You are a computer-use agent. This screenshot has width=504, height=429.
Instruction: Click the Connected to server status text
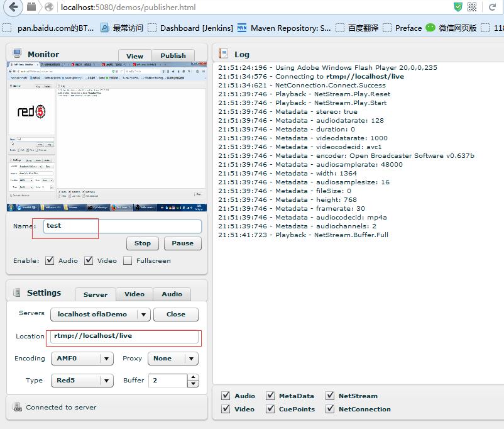(61, 407)
